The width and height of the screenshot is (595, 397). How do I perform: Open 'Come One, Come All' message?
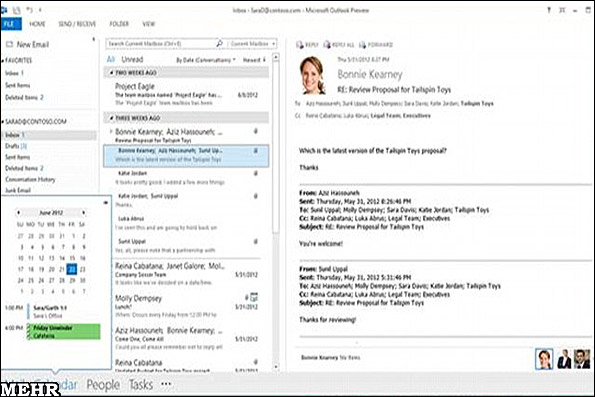(x=186, y=339)
